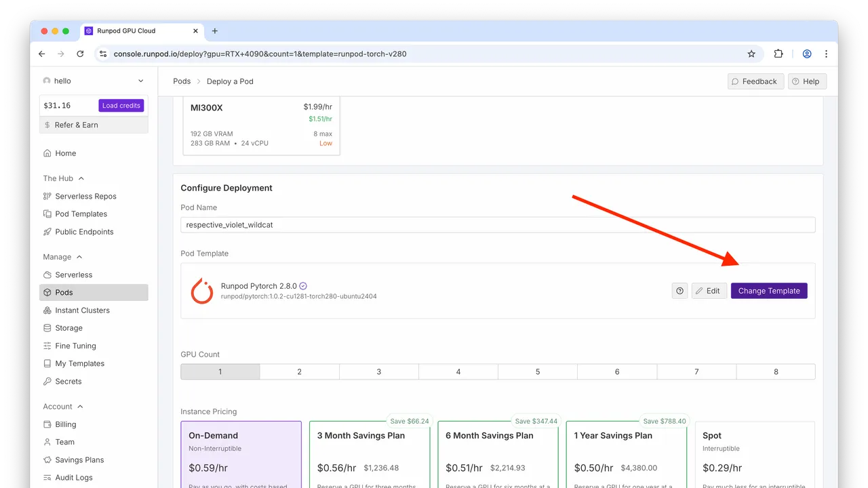Click the Feedback button
Viewport: 868px width, 488px height.
pyautogui.click(x=755, y=81)
